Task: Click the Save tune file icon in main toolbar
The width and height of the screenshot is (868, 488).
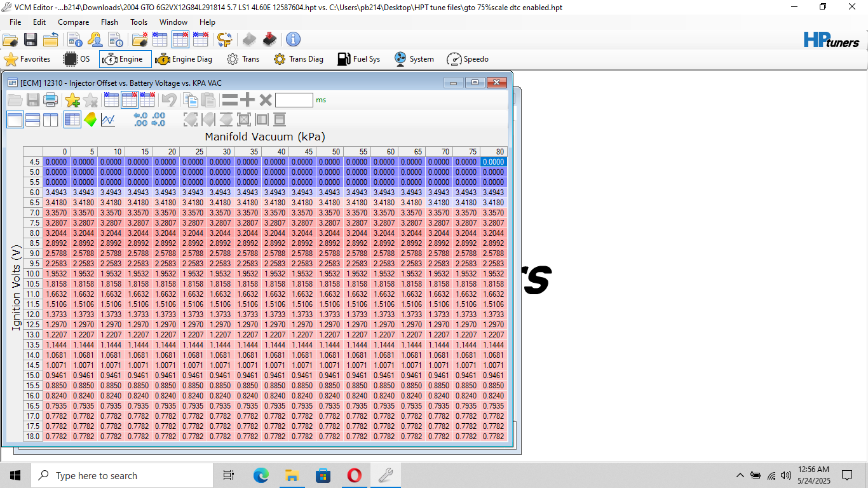Action: coord(30,39)
